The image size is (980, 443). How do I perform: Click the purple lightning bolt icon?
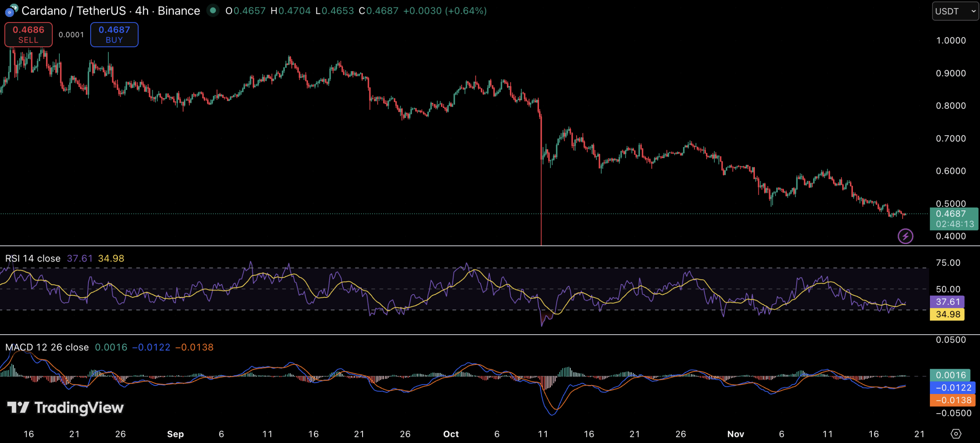(905, 236)
